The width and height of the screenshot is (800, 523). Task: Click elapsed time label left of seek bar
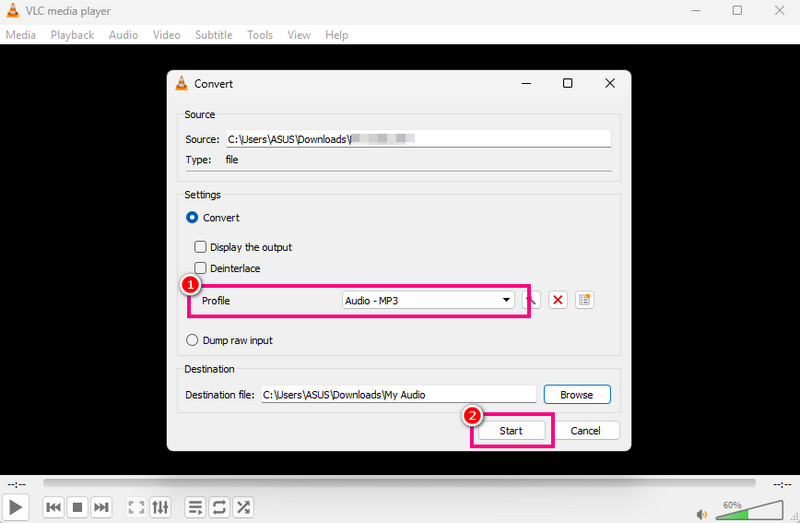(x=17, y=484)
